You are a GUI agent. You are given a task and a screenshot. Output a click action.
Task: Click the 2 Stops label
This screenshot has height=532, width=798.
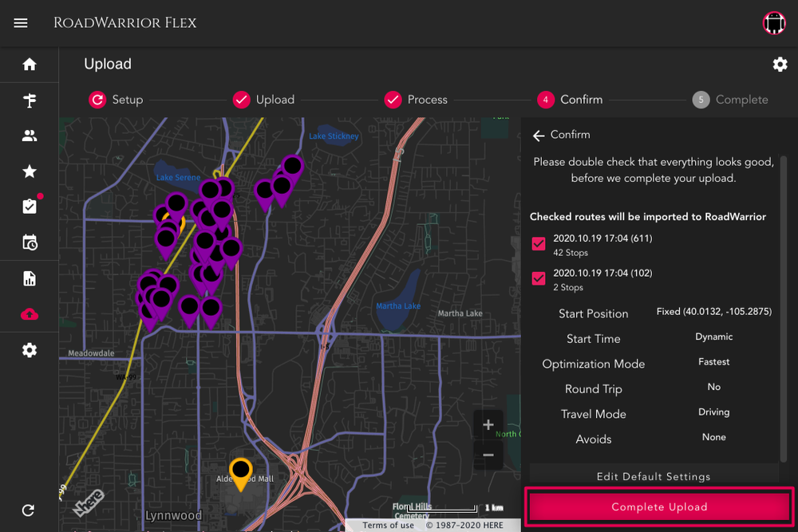coord(568,287)
